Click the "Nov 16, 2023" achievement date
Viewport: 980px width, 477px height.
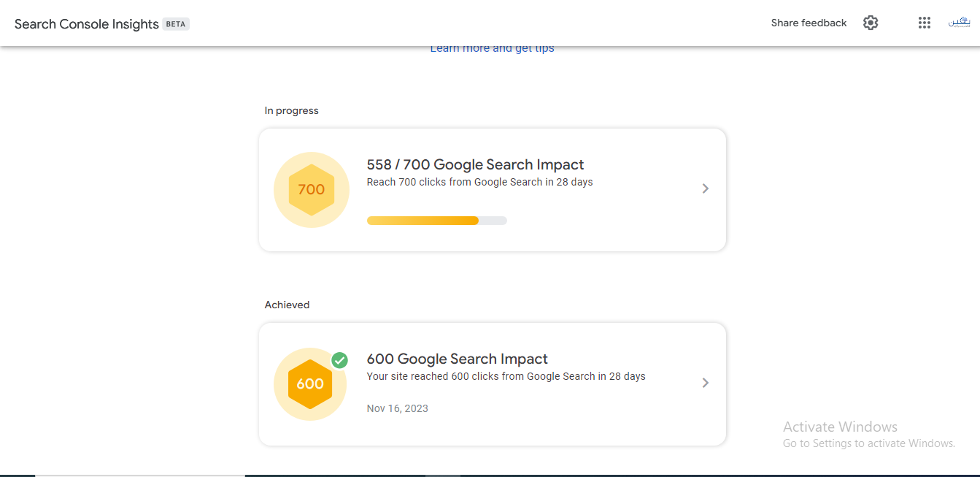point(397,408)
